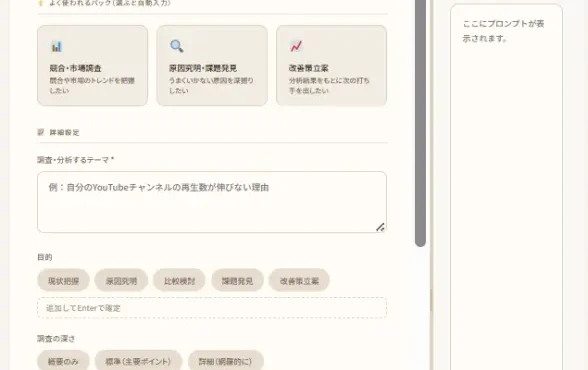Click the magnifying glass icon on 原因究明・課題発見
588x370 pixels.
tap(176, 46)
